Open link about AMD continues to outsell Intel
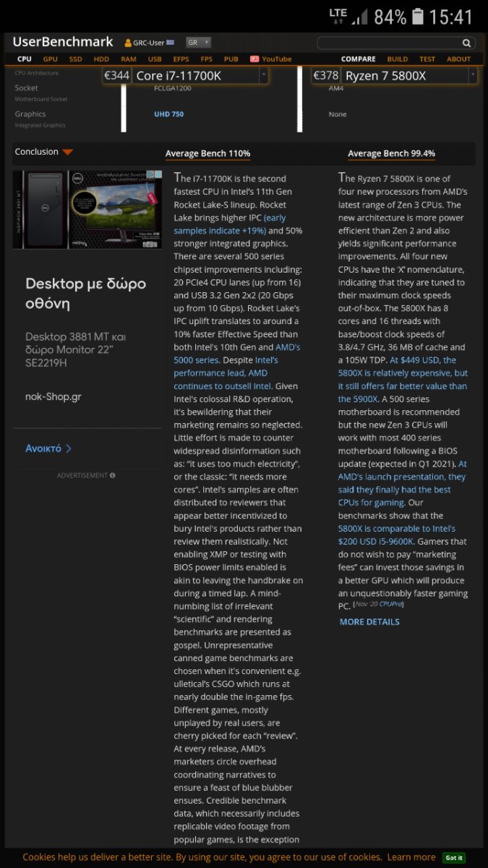Image resolution: width=488 pixels, height=868 pixels. coord(226,373)
